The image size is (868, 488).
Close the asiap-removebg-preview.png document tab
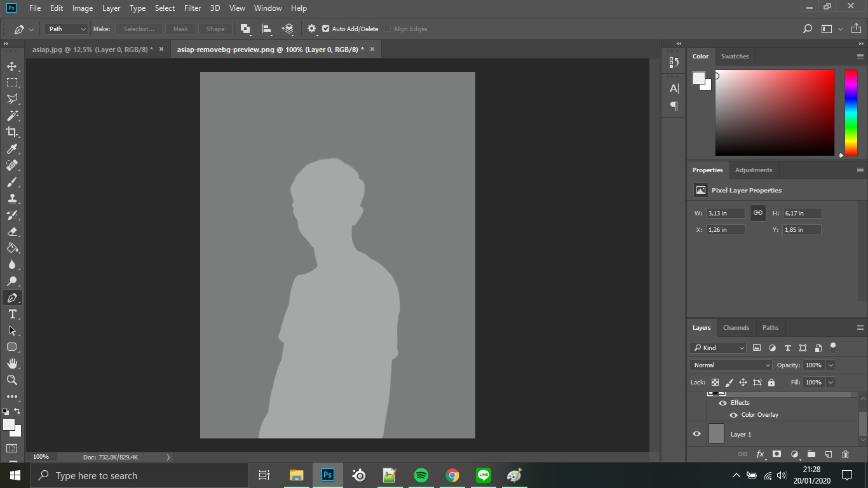[x=372, y=49]
